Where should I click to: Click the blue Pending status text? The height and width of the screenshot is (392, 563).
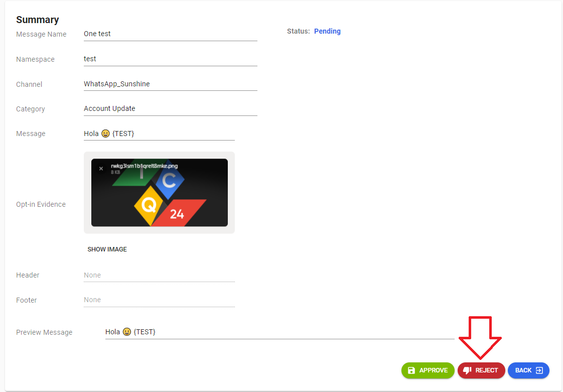(x=327, y=31)
